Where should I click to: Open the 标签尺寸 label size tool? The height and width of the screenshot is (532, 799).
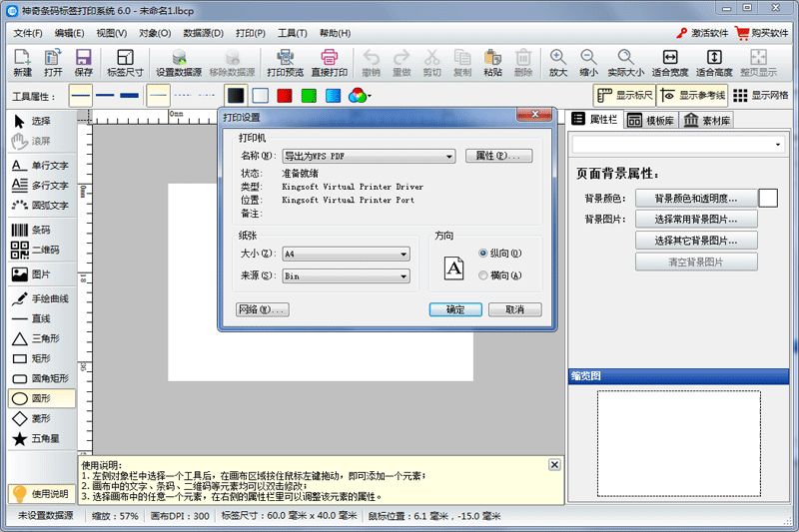(x=125, y=63)
